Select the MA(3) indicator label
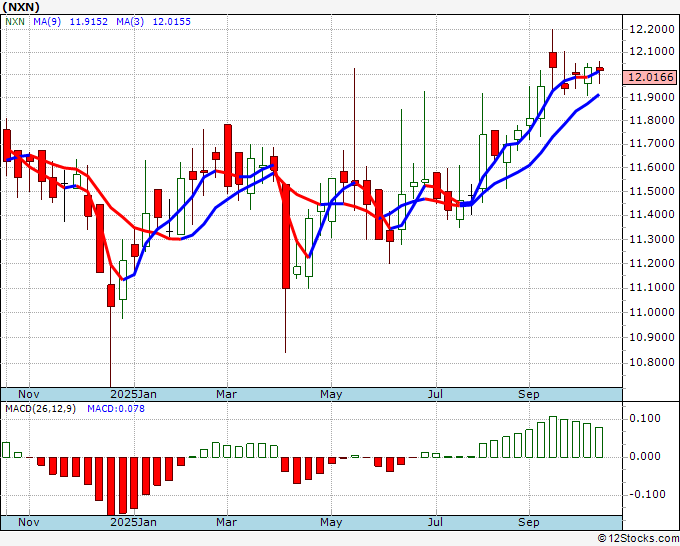 130,21
